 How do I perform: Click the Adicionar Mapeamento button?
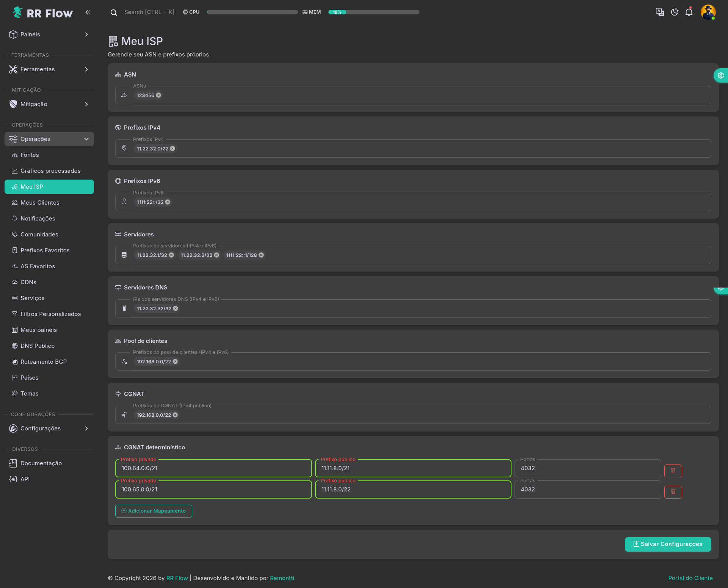click(x=154, y=511)
